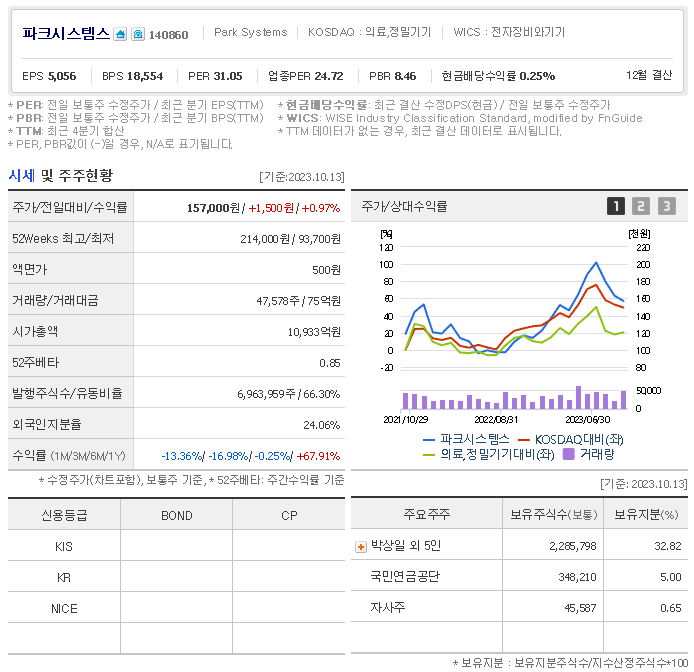Click the 52Weeks 최고/최저 row label
This screenshot has width=694, height=672.
pos(63,239)
